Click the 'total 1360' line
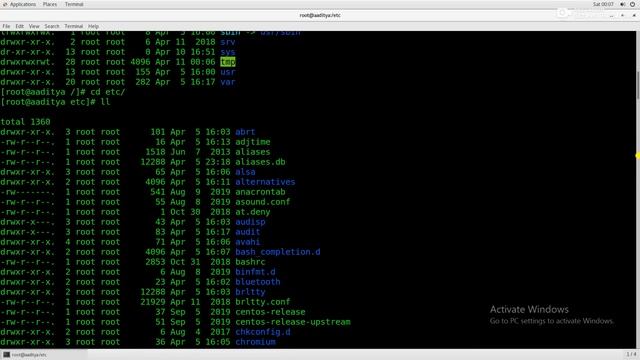 (x=25, y=122)
